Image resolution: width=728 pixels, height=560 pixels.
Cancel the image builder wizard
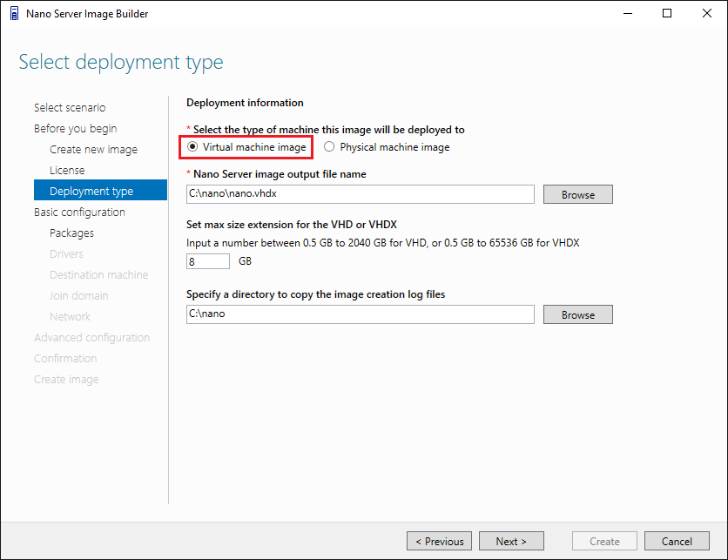(677, 542)
